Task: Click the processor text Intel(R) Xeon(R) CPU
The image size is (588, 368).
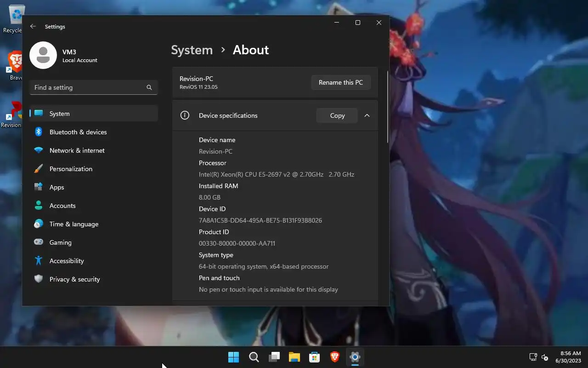Action: 277,174
